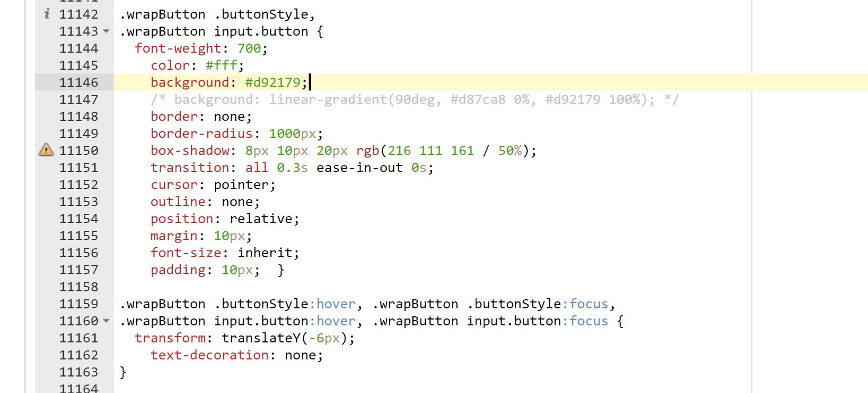Image resolution: width=868 pixels, height=393 pixels.
Task: Click the commented linear-gradient line
Action: point(415,100)
